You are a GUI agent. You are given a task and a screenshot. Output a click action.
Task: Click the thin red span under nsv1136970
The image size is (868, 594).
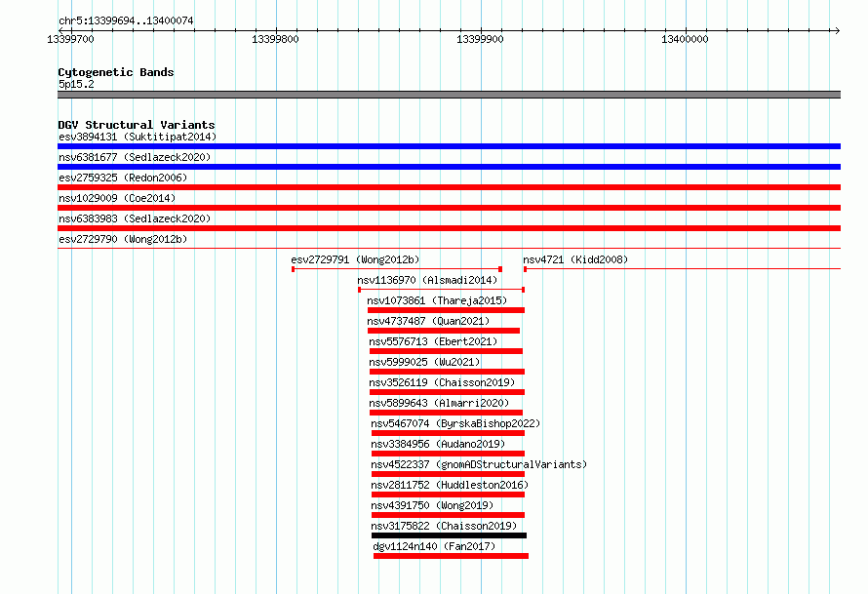click(441, 290)
